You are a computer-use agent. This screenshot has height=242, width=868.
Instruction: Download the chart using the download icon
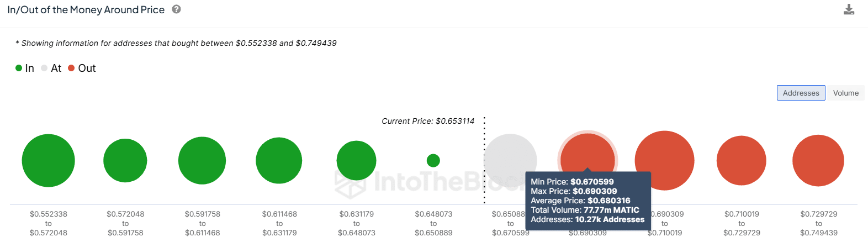(x=849, y=9)
